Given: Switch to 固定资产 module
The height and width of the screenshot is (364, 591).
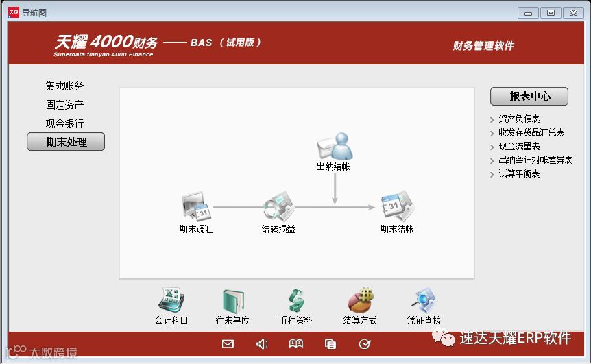Looking at the screenshot, I should [64, 105].
